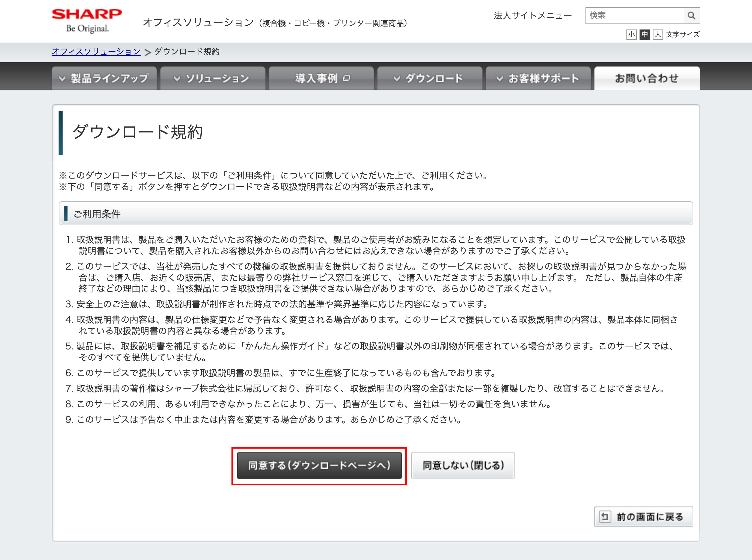Click 同意しない(閉じる) button
This screenshot has width=752, height=560.
tap(463, 466)
